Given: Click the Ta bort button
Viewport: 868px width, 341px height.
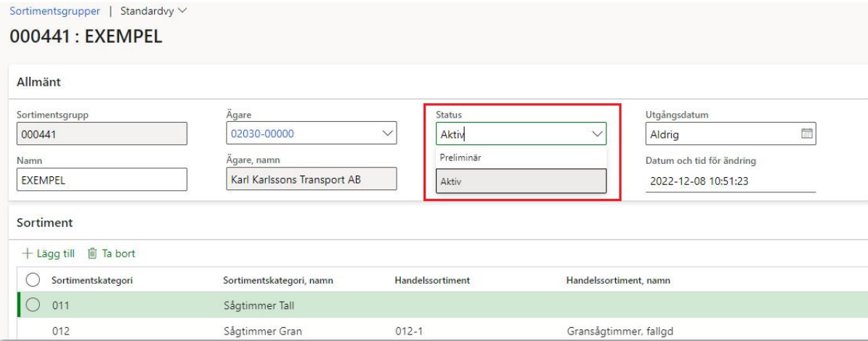Looking at the screenshot, I should tap(111, 253).
